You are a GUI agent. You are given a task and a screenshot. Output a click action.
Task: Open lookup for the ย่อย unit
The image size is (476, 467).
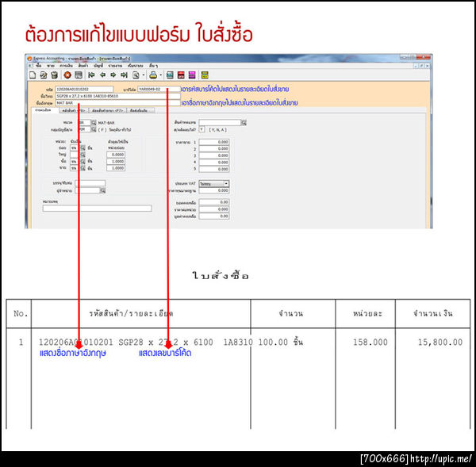pyautogui.click(x=83, y=147)
